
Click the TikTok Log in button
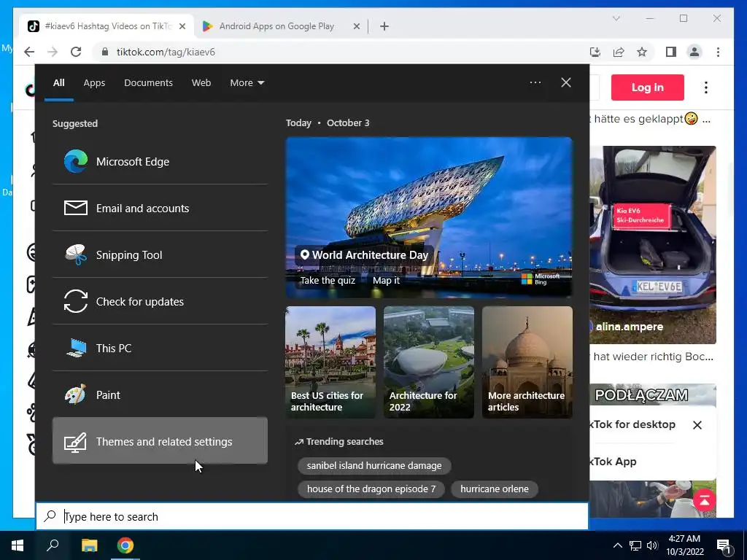tap(648, 87)
